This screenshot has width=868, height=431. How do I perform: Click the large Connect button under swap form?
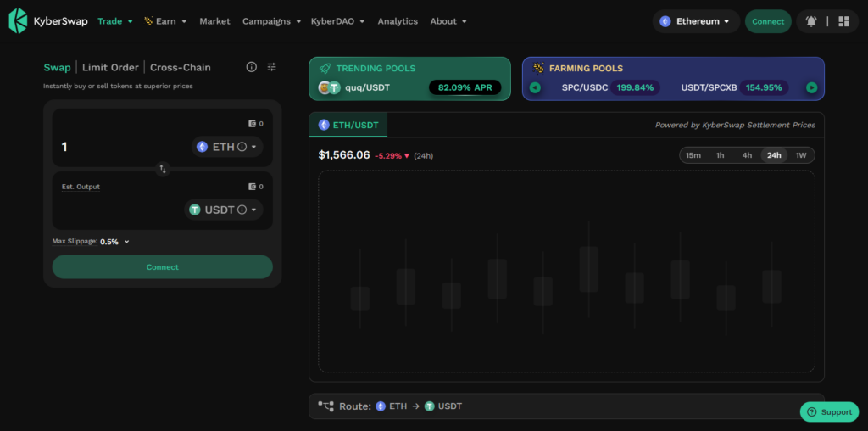tap(162, 267)
